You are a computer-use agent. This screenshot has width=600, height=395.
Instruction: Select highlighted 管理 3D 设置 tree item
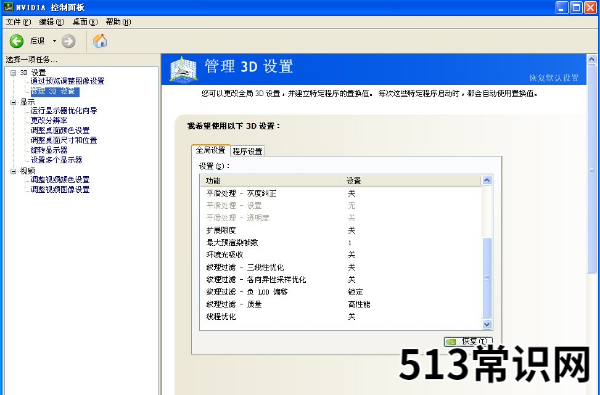coord(55,91)
